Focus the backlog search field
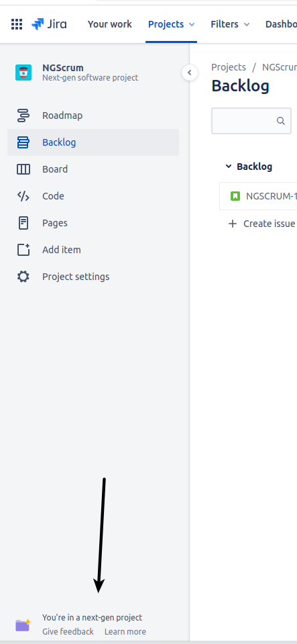The image size is (297, 644). [251, 121]
